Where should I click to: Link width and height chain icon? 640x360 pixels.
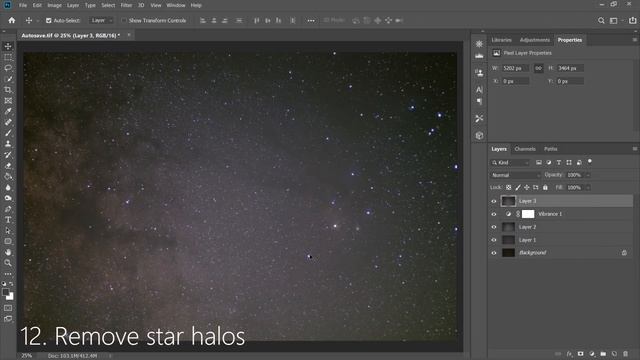[538, 68]
